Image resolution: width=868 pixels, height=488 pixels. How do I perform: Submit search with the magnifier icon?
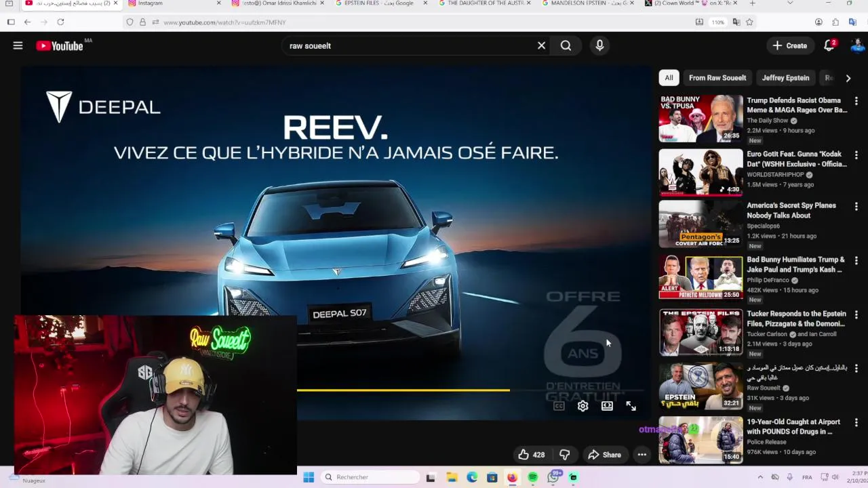click(x=566, y=45)
